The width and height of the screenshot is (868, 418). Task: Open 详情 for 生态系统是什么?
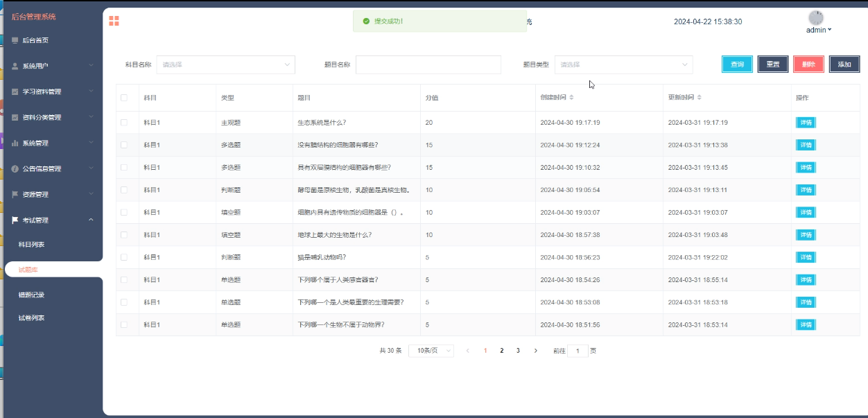(806, 123)
